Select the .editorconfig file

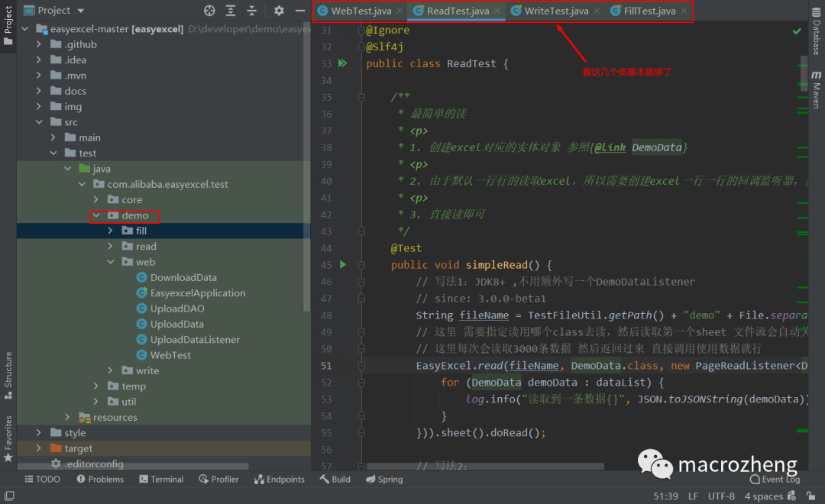click(x=87, y=464)
